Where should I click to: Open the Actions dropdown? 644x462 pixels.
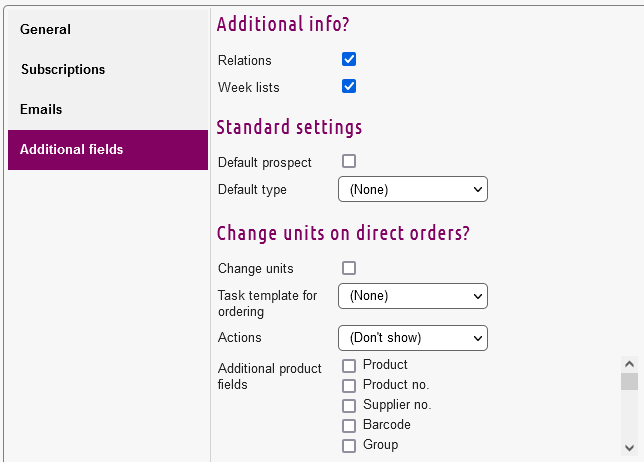point(412,338)
